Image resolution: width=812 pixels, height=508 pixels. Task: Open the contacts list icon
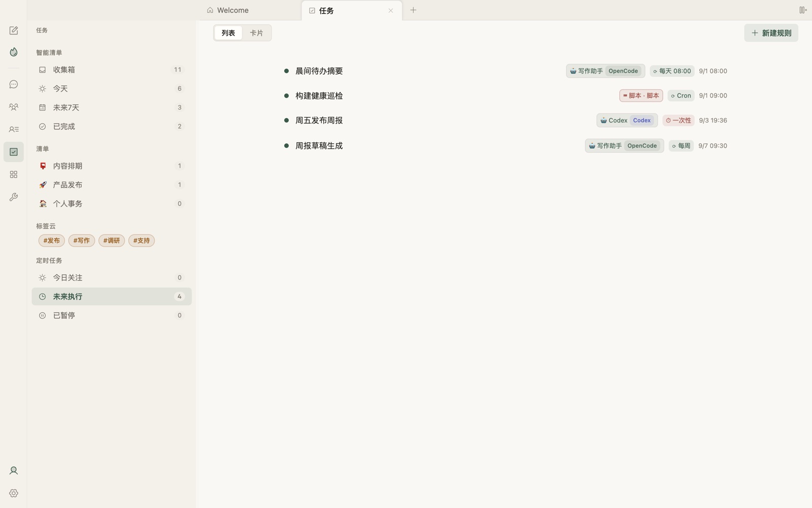tap(14, 130)
